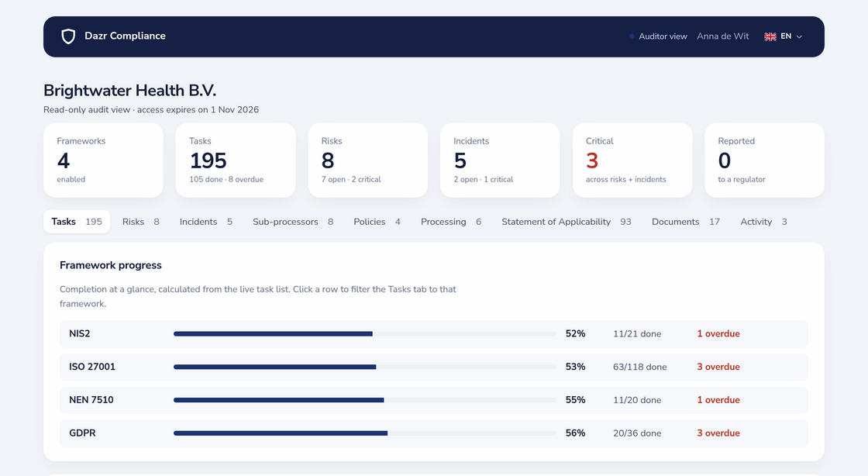This screenshot has height=476, width=868.
Task: Click the GDPR progress bar
Action: point(365,433)
